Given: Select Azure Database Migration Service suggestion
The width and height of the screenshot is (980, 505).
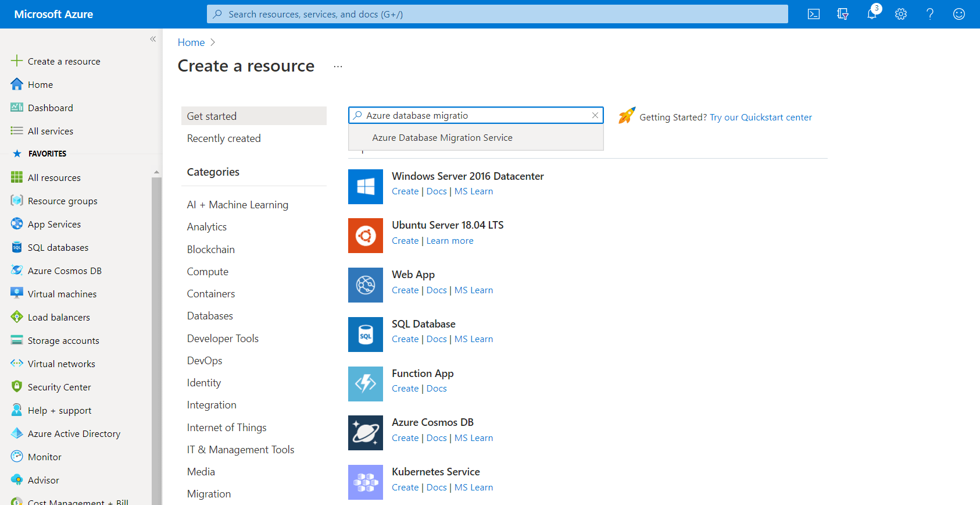Looking at the screenshot, I should [x=475, y=138].
